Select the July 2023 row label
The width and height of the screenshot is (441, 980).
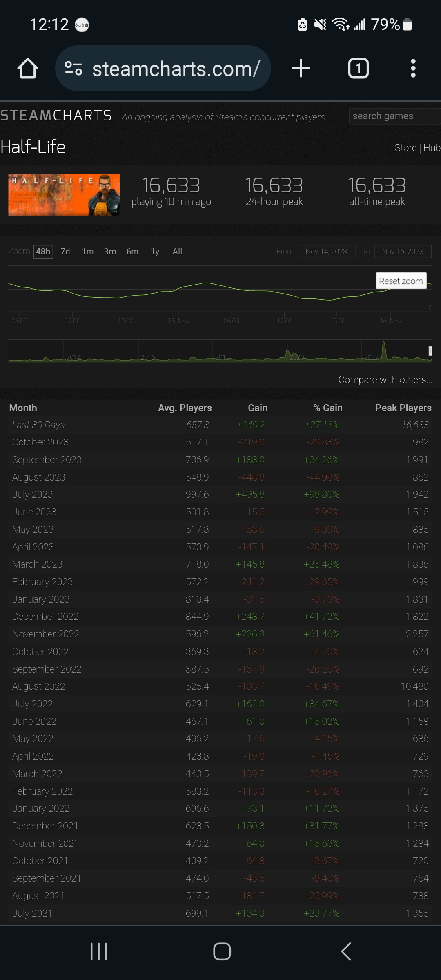[x=33, y=494]
